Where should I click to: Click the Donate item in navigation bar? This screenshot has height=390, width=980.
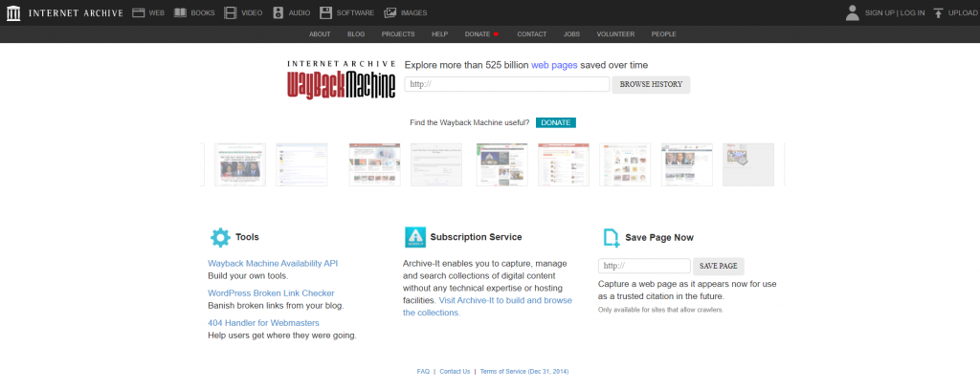(478, 34)
